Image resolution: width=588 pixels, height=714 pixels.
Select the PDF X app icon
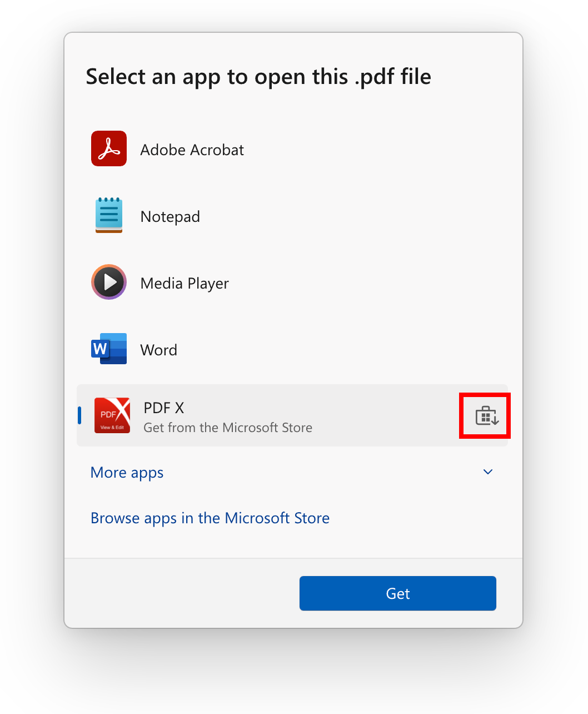[x=112, y=415]
